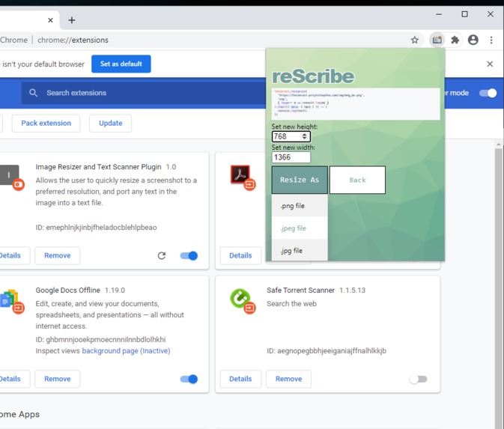This screenshot has width=504, height=429.
Task: Select the ID text aegnopegbbhjeeiganiajffnalhlkkjb
Action: (332, 350)
